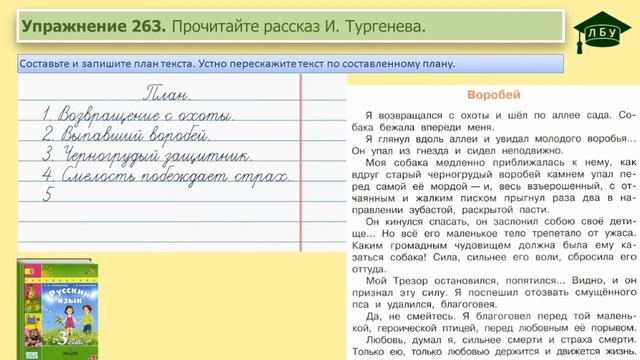Viewport: 640px width, 360px height.
Task: Click the heading "Упражнение 263."
Action: pos(94,27)
